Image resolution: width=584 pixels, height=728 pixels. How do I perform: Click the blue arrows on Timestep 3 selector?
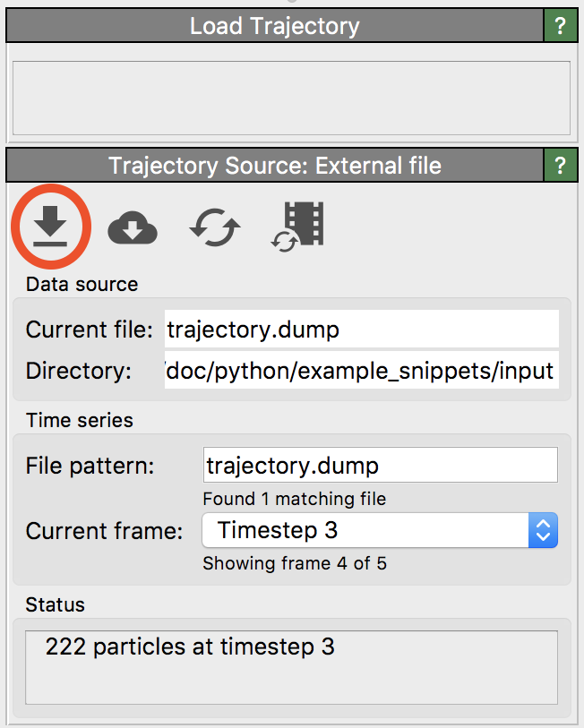pos(543,530)
